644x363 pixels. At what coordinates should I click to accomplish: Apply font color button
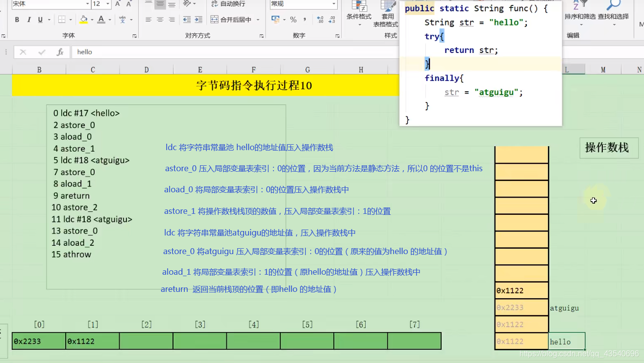(101, 20)
